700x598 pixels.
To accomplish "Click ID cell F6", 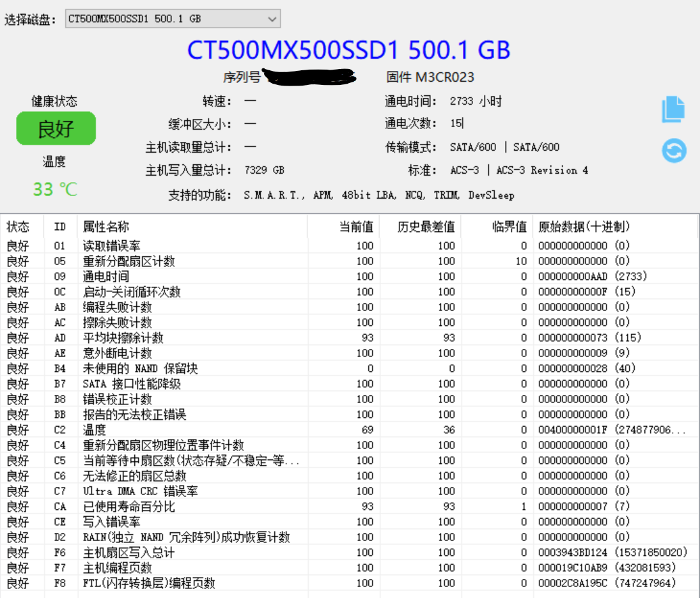I will 60,553.
